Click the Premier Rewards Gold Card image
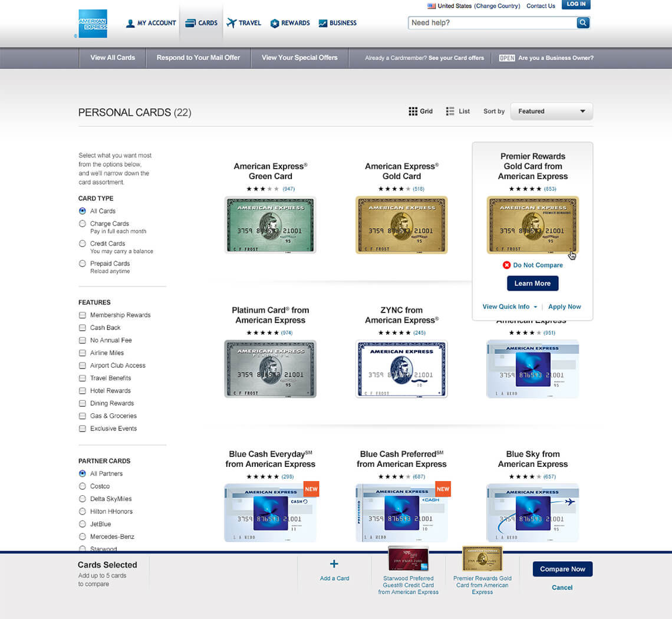The image size is (672, 619). point(533,225)
